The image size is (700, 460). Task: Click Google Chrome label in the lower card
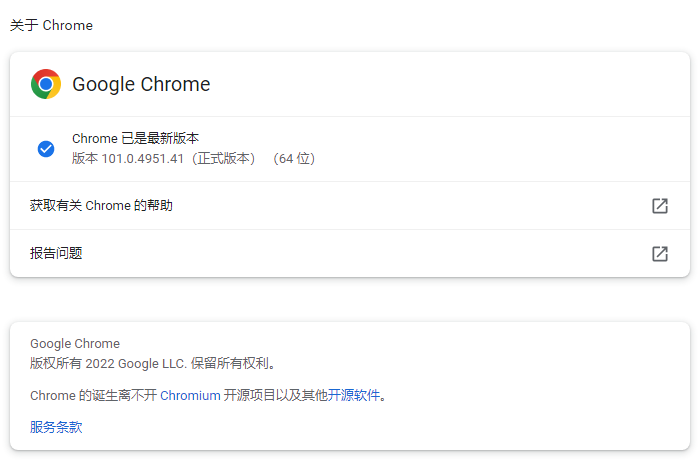point(75,344)
